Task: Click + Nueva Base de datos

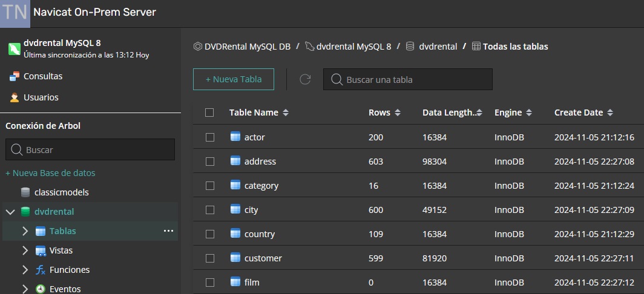Action: [50, 173]
